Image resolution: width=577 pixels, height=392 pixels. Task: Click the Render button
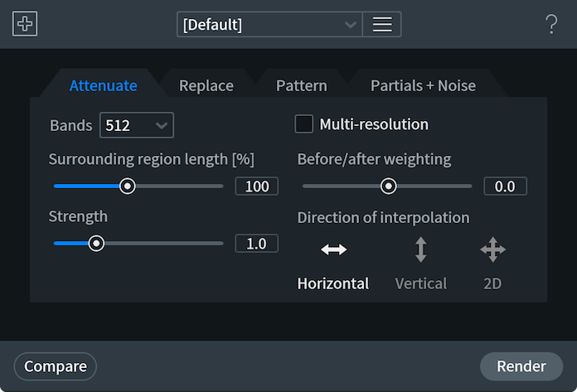pos(521,366)
